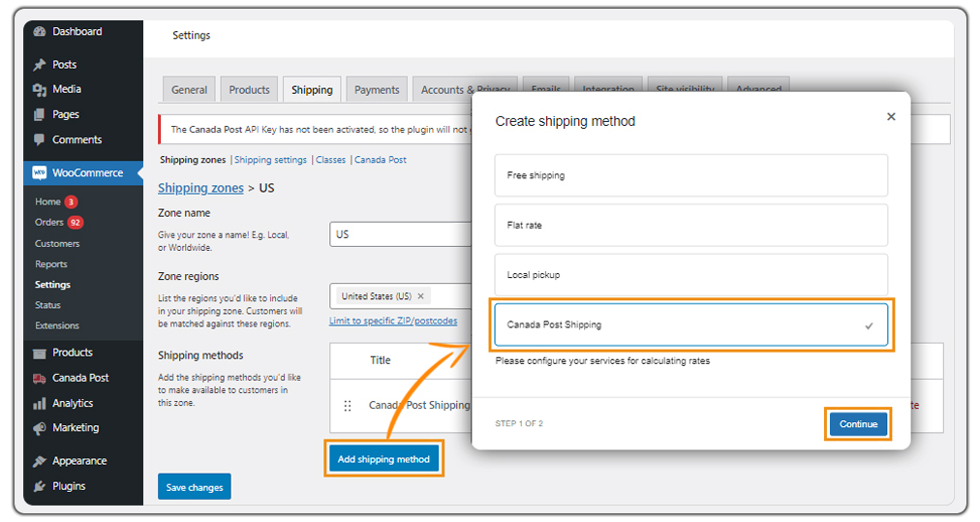This screenshot has height=522, width=980.
Task: Open WooCommerce Extensions submenu item
Action: pyautogui.click(x=57, y=326)
